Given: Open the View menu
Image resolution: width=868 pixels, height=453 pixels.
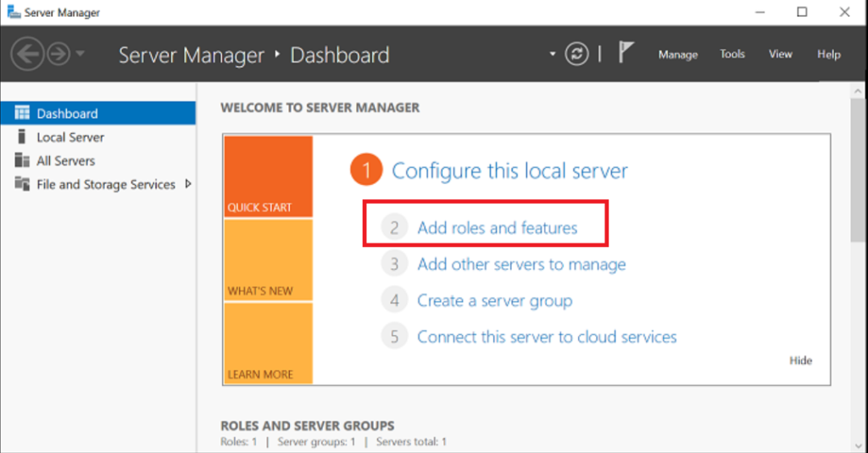Looking at the screenshot, I should click(x=780, y=53).
